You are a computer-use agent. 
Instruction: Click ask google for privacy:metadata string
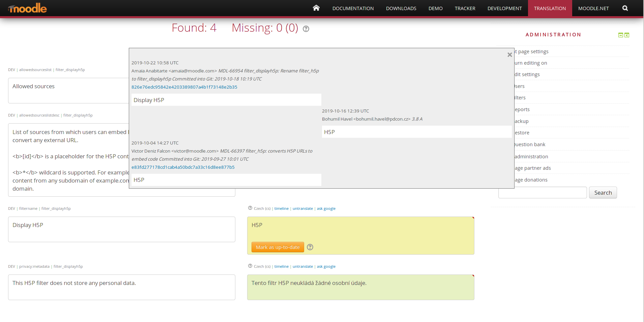(326, 266)
